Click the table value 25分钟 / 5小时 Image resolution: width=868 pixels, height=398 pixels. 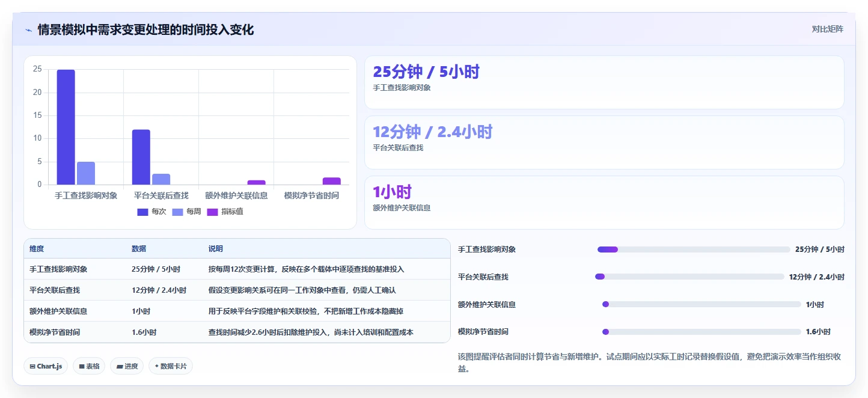(156, 269)
